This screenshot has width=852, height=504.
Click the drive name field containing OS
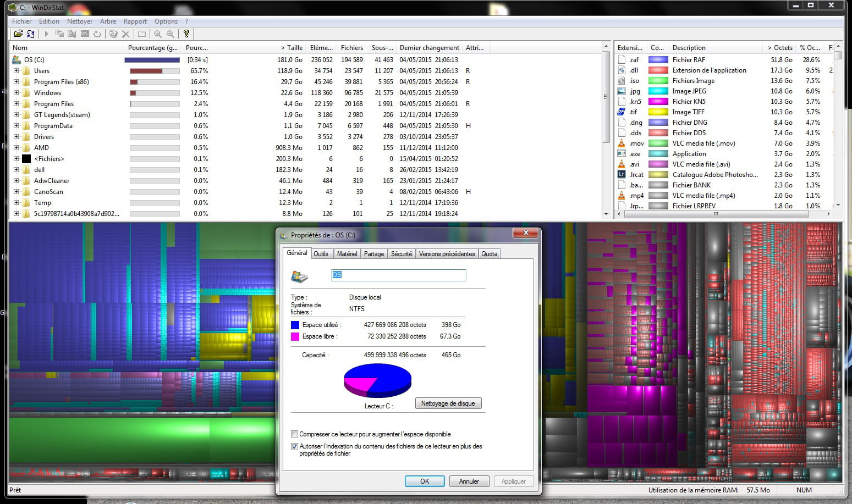[x=398, y=275]
